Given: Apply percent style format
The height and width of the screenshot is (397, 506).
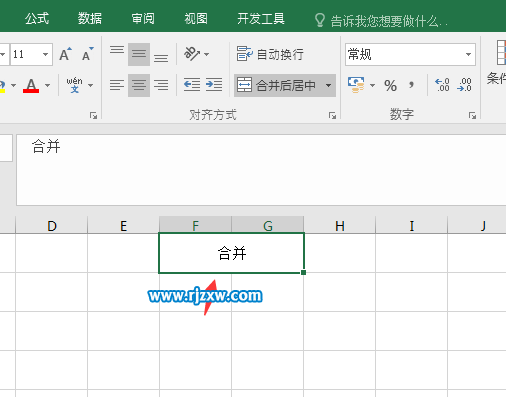Looking at the screenshot, I should [x=390, y=86].
